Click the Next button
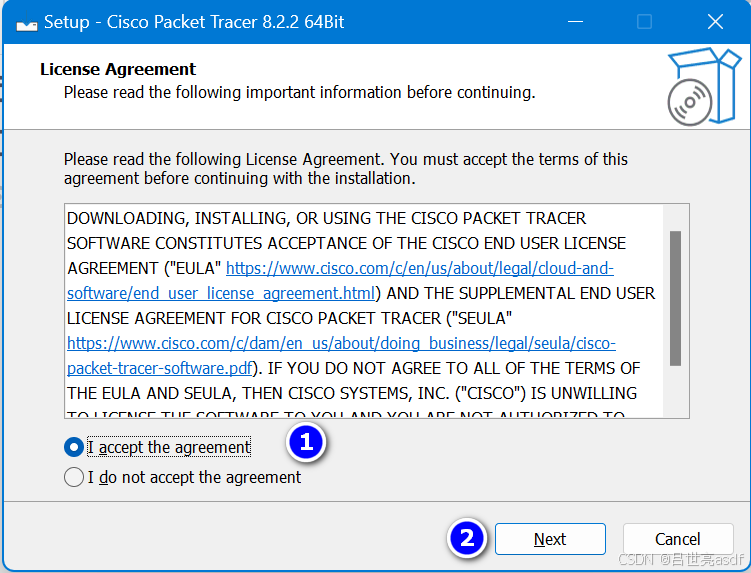The height and width of the screenshot is (573, 751). pos(550,539)
